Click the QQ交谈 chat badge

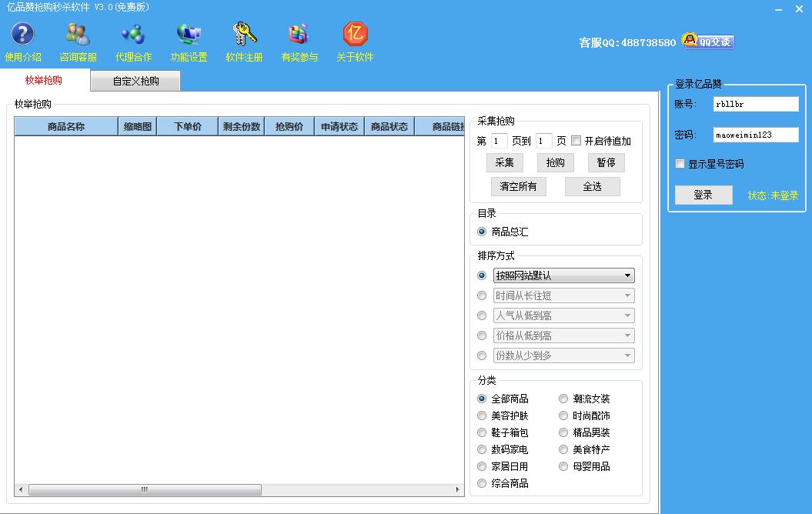tap(709, 42)
